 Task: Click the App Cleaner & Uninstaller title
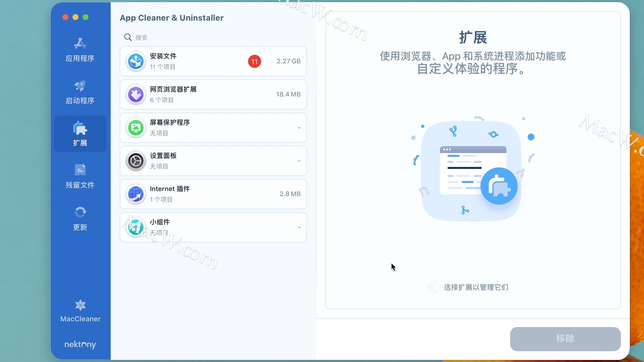[172, 18]
